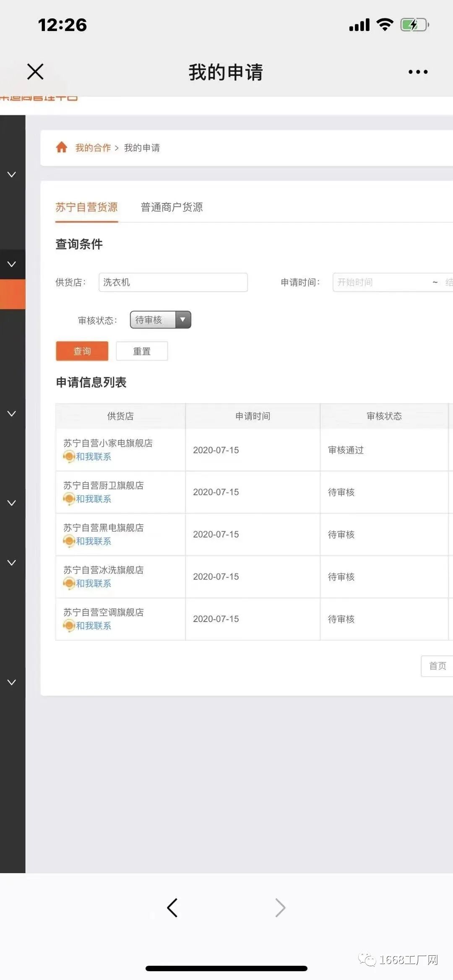Tap the browser back arrow
The height and width of the screenshot is (980, 453).
[x=172, y=907]
